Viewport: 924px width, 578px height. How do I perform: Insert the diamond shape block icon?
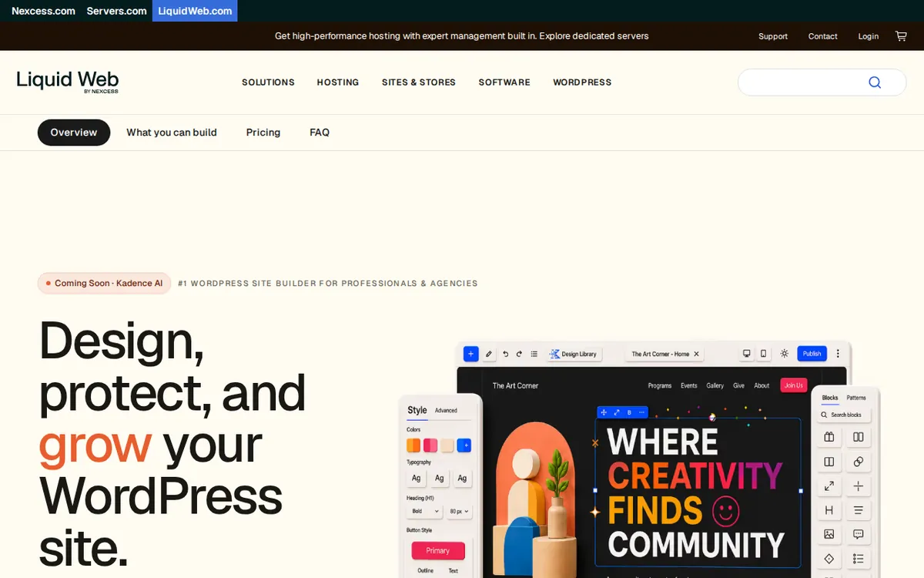click(829, 559)
